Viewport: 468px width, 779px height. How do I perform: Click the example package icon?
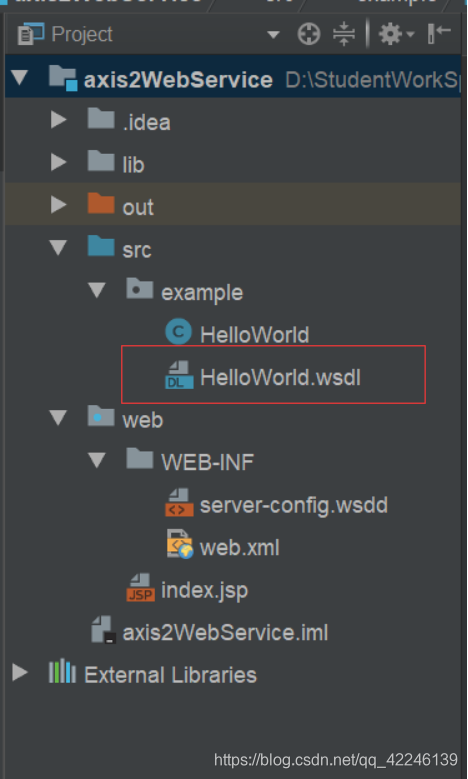click(140, 289)
